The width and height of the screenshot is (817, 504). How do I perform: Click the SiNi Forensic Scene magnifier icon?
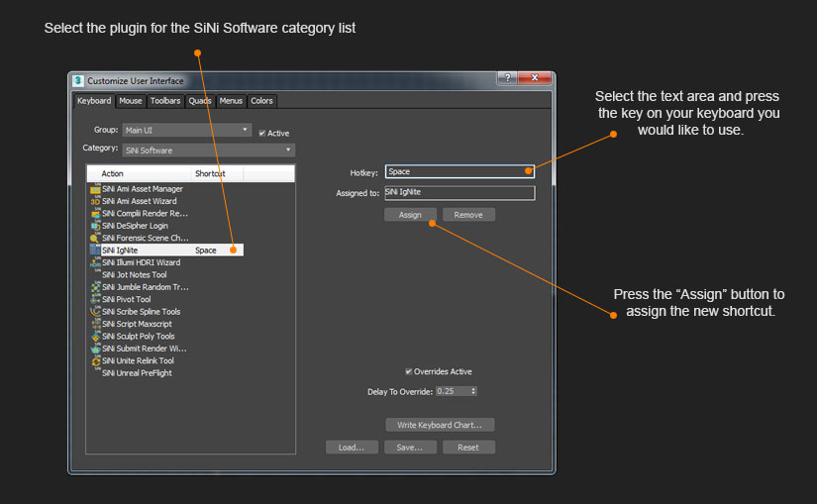pos(95,239)
